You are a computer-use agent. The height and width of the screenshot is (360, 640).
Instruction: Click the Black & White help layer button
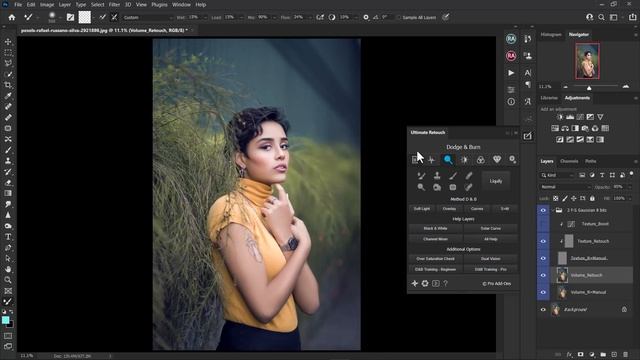(436, 228)
